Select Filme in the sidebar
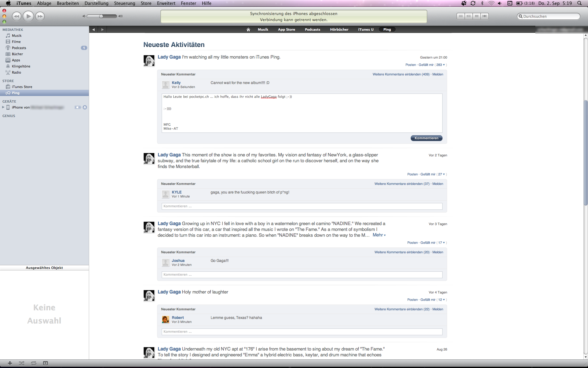The image size is (588, 368). (x=44, y=42)
